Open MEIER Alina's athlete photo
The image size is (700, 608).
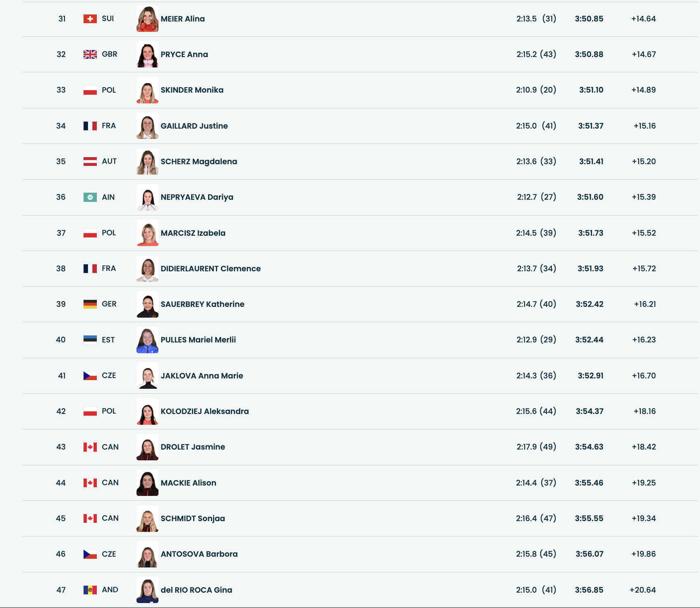(147, 19)
